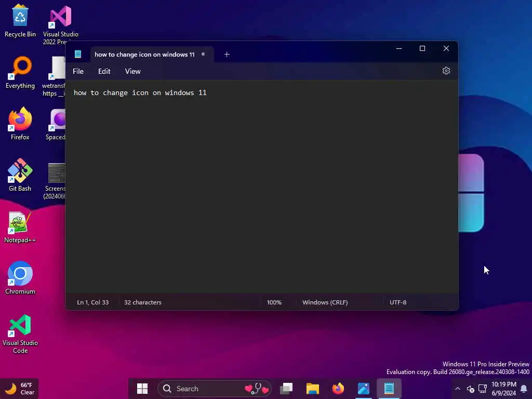
Task: Click the network tray icon
Action: point(483,389)
